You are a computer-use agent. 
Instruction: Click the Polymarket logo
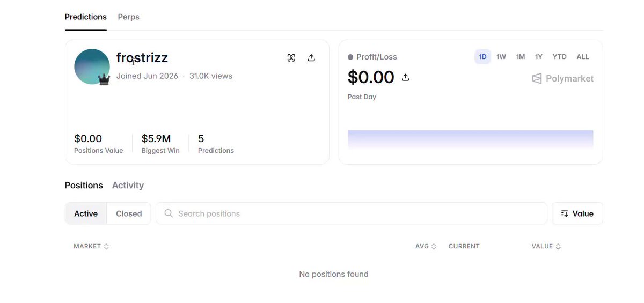[x=562, y=78]
